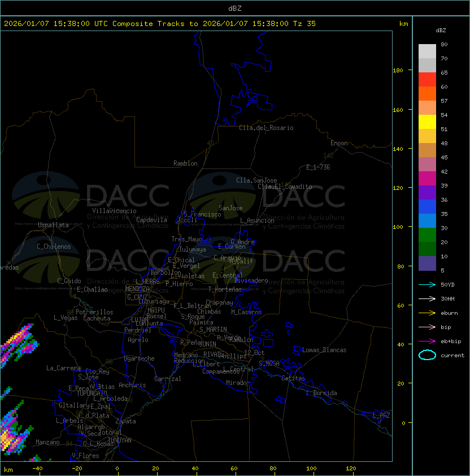Viewport: 470px width, 476px height.
Task: Pick the light gray swatch below 80 dBZ
Action: (427, 51)
